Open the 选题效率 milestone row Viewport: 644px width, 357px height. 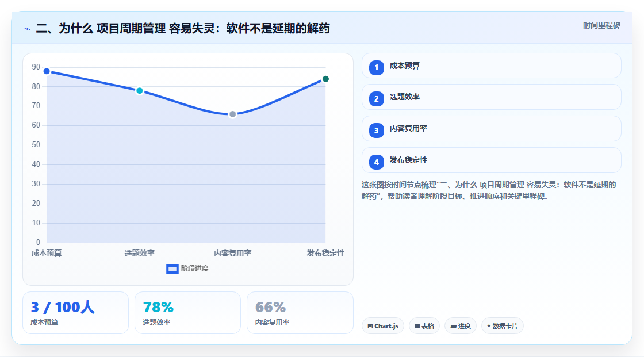click(x=491, y=97)
